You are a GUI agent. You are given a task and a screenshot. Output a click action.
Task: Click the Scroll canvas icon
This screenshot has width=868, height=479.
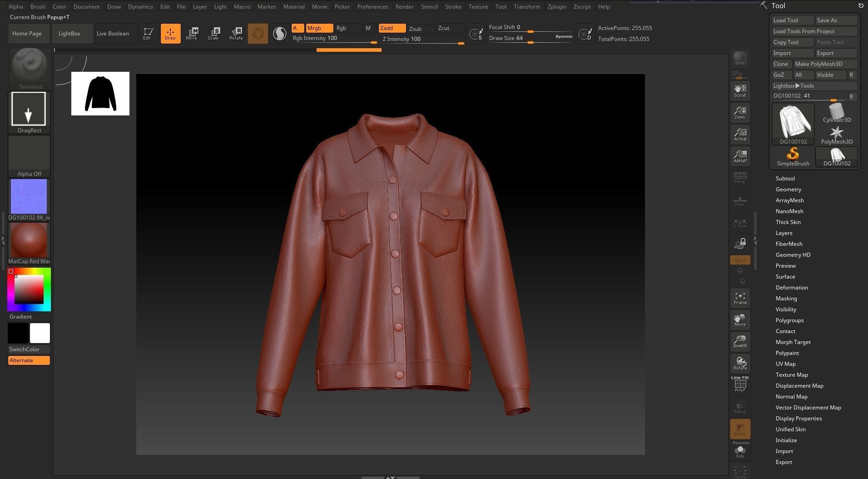point(740,90)
